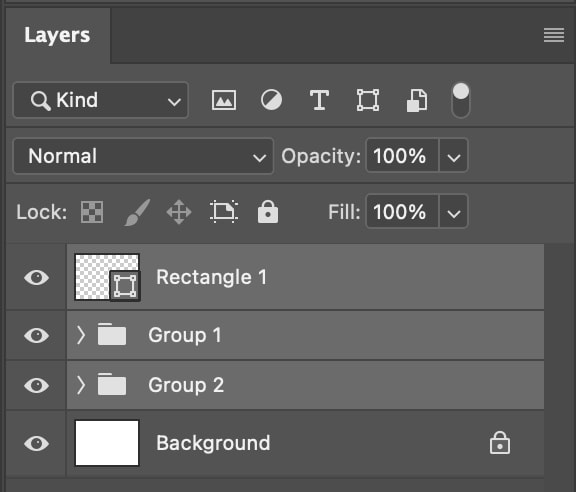576x492 pixels.
Task: Filter for type layers icon
Action: click(319, 100)
